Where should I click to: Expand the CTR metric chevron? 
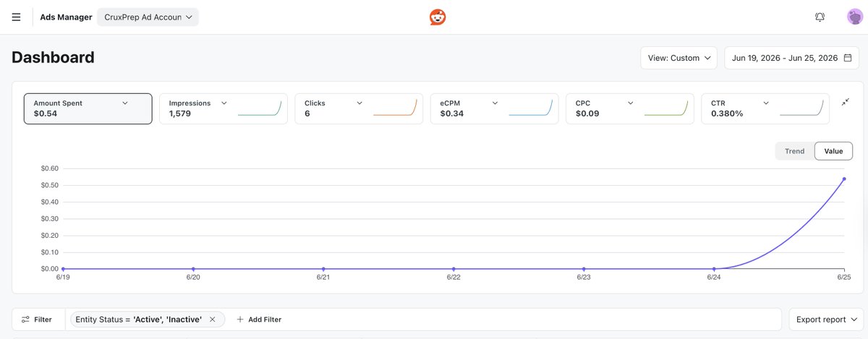click(767, 103)
